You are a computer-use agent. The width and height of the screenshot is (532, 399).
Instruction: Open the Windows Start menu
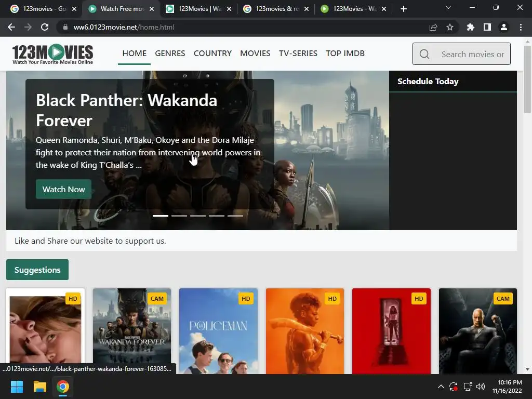click(x=17, y=387)
